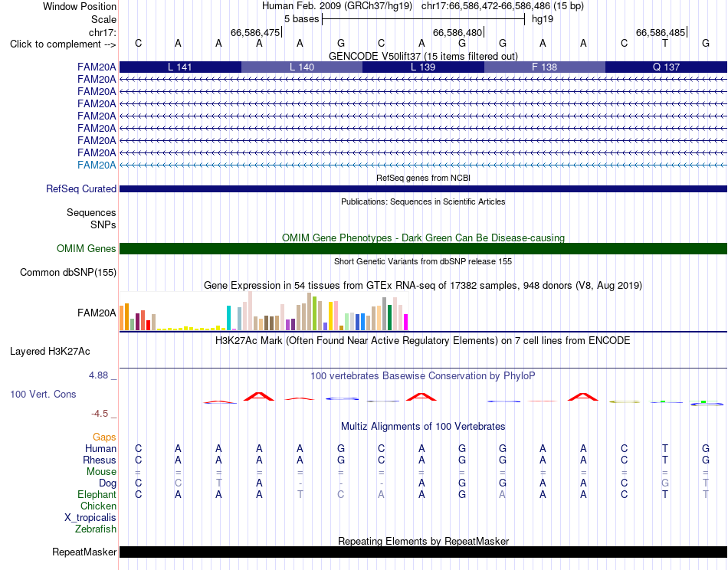Click the light blue FAM20A transcript label
The image size is (728, 570).
click(97, 165)
